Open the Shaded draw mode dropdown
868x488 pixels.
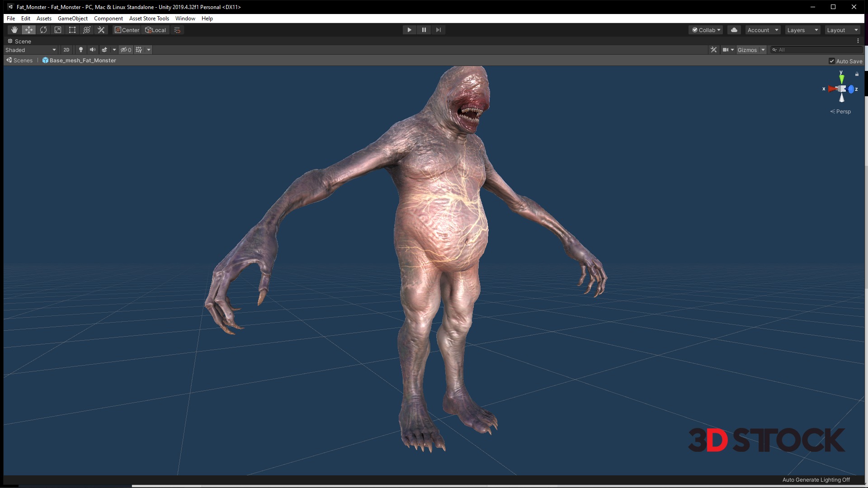pyautogui.click(x=31, y=50)
